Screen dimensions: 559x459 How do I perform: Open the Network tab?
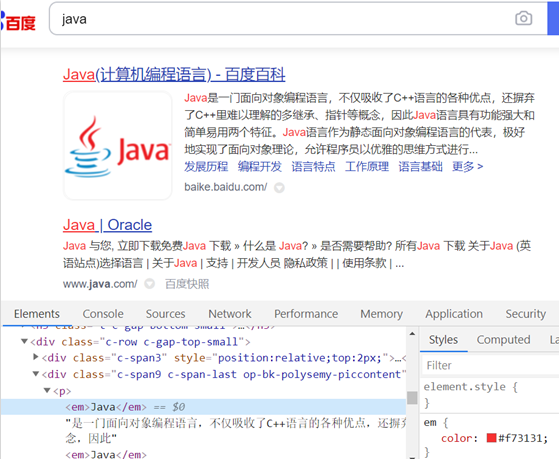(230, 314)
